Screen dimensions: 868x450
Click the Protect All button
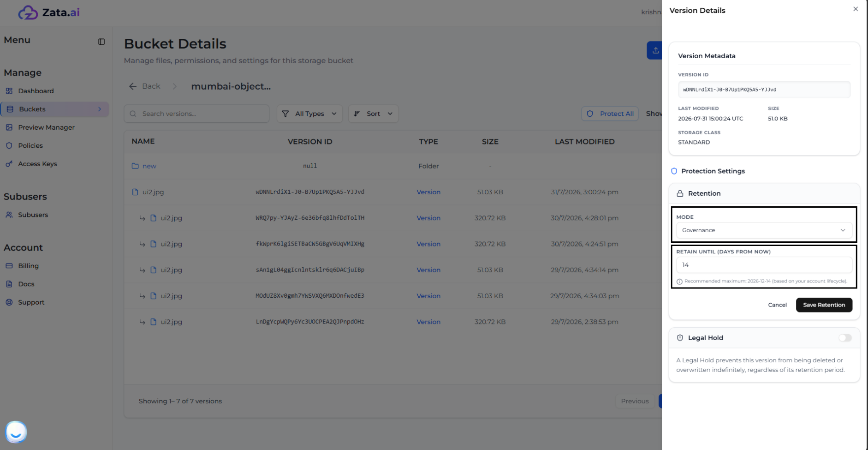[610, 114]
